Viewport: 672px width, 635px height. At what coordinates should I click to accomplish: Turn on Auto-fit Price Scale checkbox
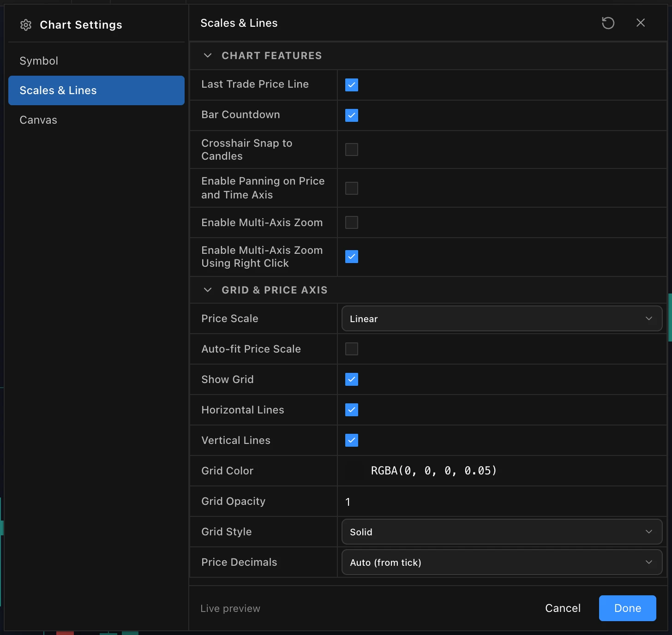[352, 349]
